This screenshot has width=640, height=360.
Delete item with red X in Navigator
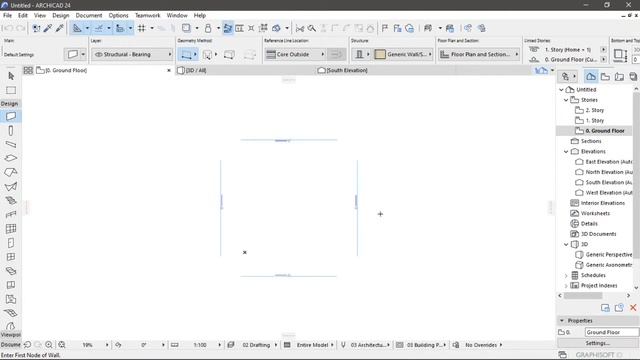click(x=633, y=307)
